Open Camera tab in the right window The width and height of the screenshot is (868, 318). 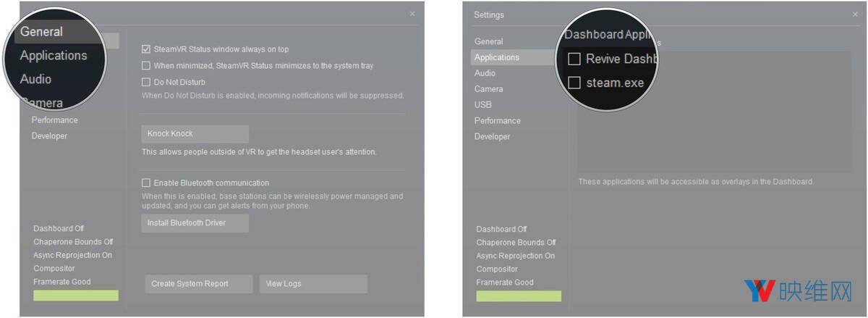[488, 89]
